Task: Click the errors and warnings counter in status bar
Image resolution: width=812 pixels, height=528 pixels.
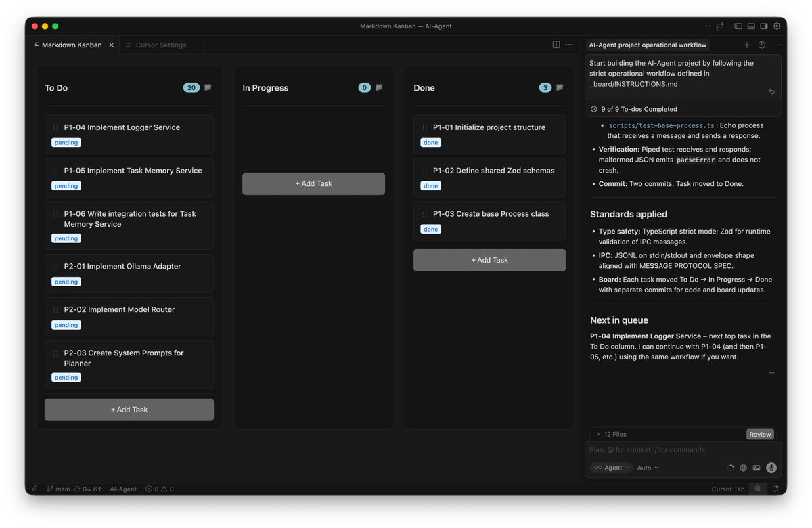Action: [x=160, y=489]
